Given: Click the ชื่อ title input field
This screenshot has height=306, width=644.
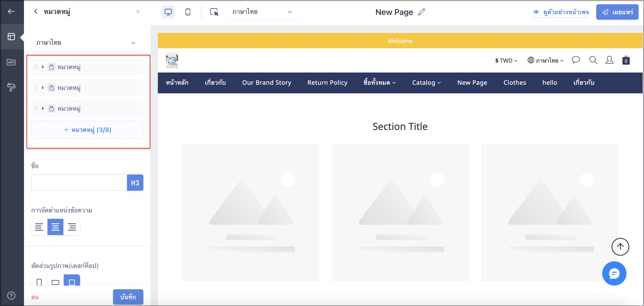Looking at the screenshot, I should pyautogui.click(x=79, y=183).
